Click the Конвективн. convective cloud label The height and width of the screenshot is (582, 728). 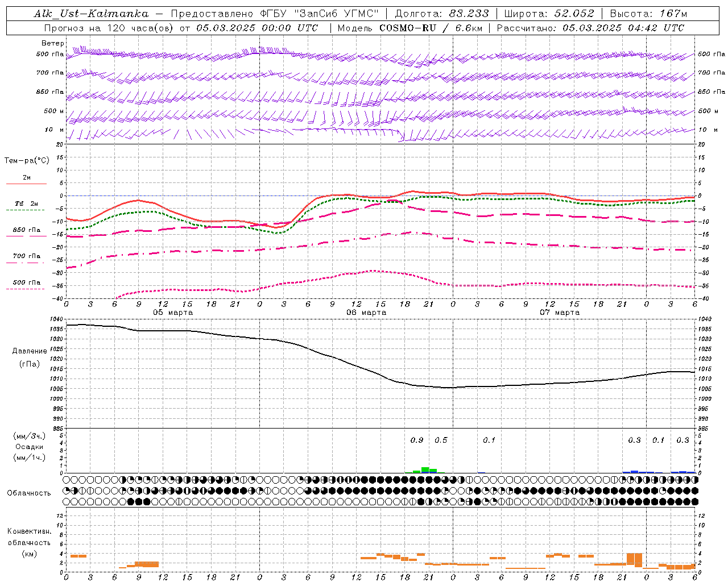point(29,531)
